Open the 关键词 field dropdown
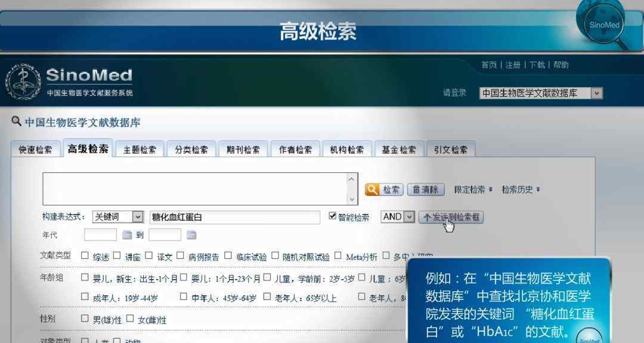644x343 pixels. pos(118,217)
